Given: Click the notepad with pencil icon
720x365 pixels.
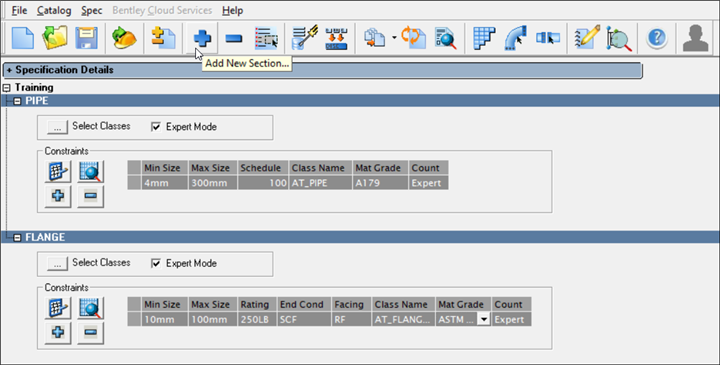Looking at the screenshot, I should (587, 38).
